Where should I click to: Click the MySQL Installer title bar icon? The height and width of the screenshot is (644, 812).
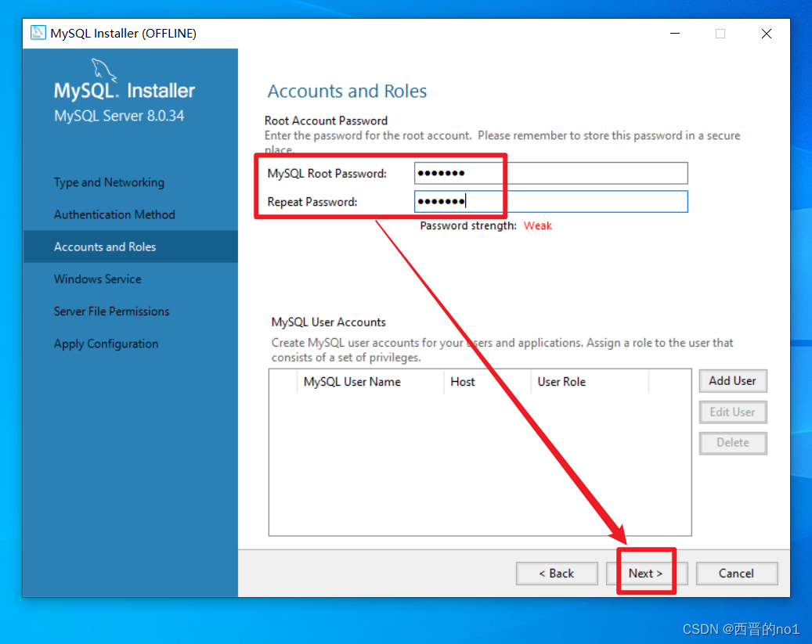pos(38,33)
